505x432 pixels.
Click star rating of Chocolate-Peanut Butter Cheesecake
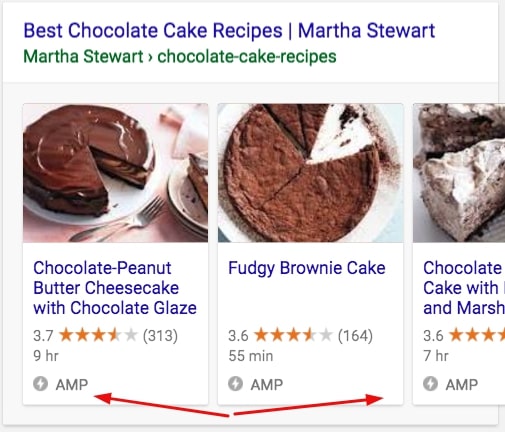(98, 335)
